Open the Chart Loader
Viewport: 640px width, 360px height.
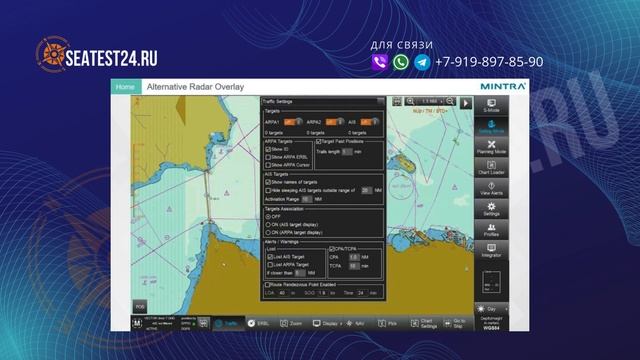tap(491, 168)
